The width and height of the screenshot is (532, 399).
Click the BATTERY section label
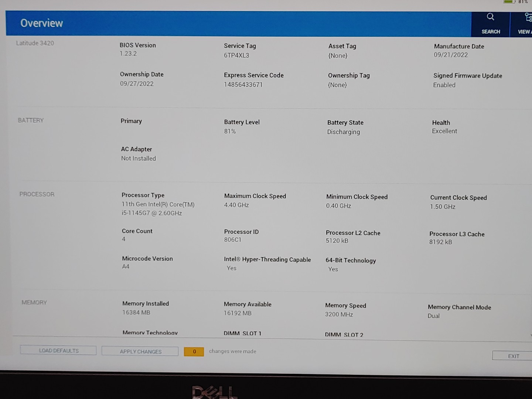point(31,120)
